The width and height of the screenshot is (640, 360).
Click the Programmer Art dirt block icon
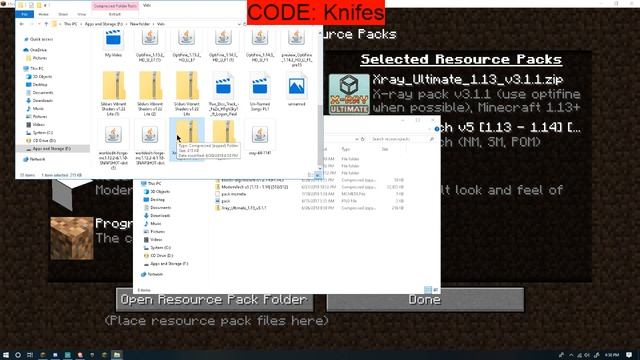click(x=72, y=238)
